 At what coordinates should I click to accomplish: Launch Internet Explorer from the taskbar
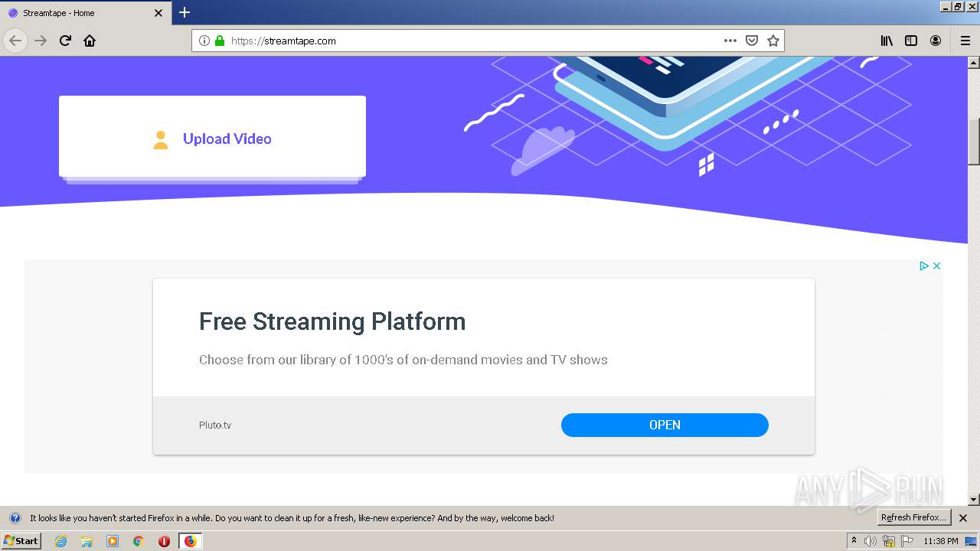point(61,541)
